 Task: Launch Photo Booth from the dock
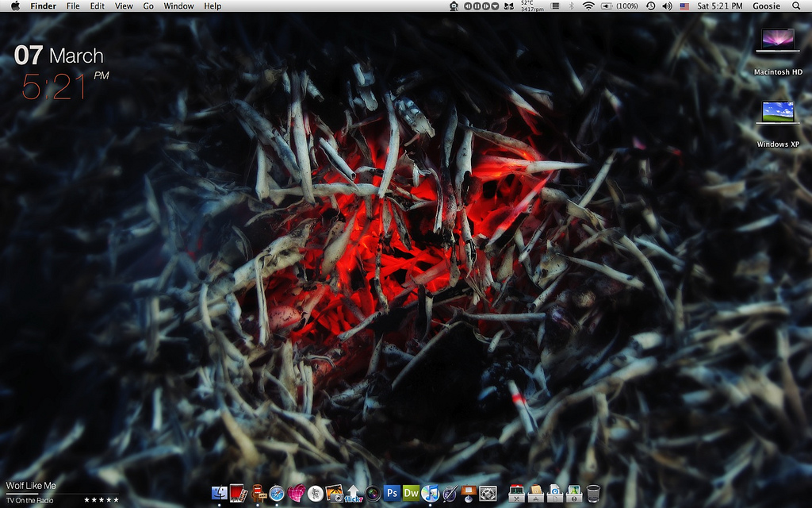click(239, 493)
